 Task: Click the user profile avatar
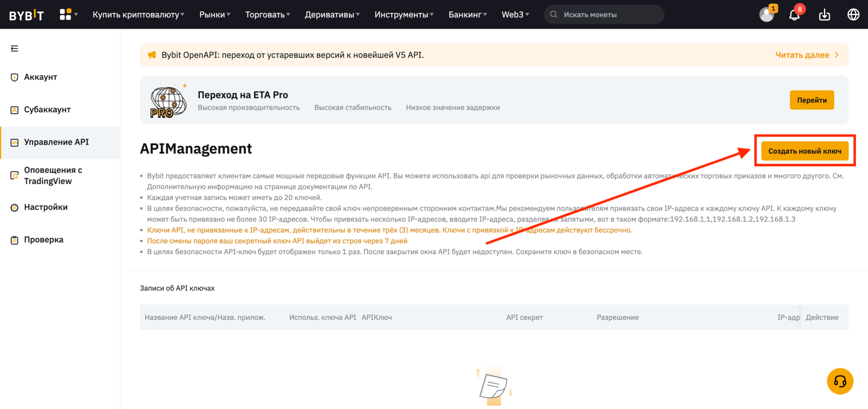[767, 14]
